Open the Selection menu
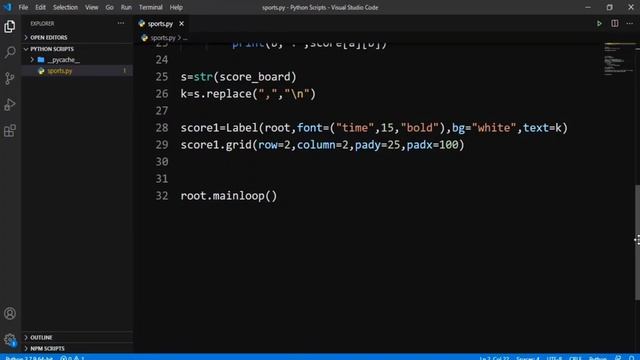 (65, 7)
